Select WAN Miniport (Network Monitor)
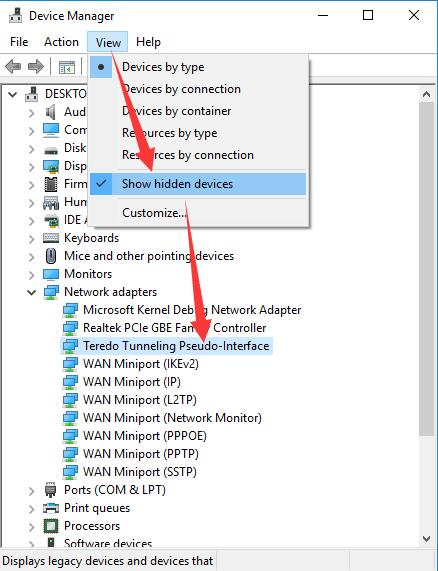The width and height of the screenshot is (438, 571). [x=172, y=418]
